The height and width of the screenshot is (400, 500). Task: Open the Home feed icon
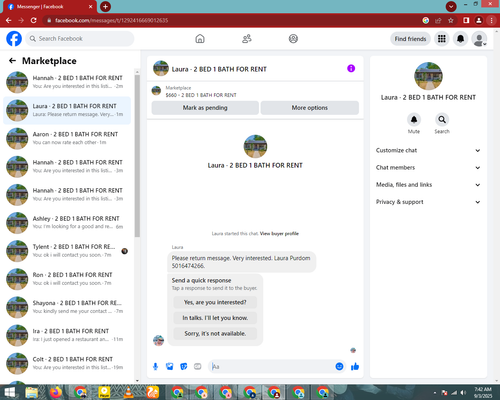tap(200, 39)
